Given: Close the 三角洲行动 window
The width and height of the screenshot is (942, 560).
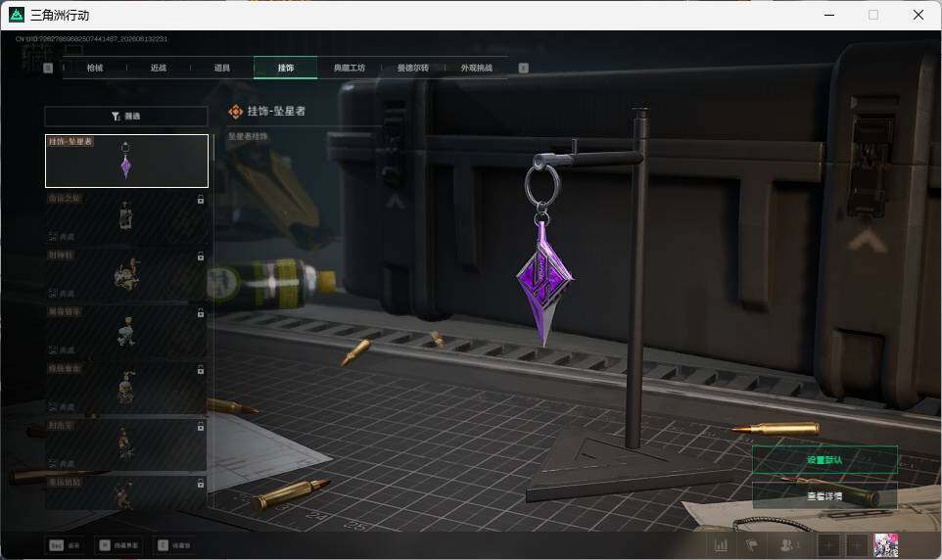Looking at the screenshot, I should point(918,15).
